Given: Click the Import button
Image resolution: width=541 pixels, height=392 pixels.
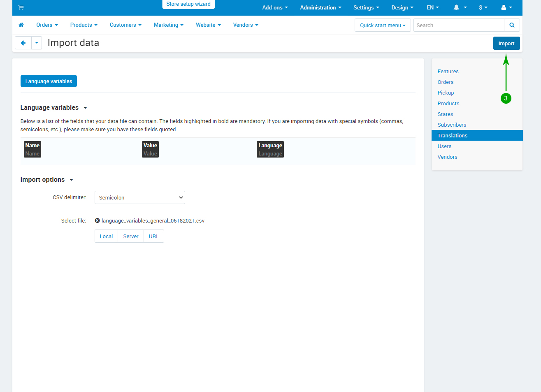Looking at the screenshot, I should click(506, 43).
